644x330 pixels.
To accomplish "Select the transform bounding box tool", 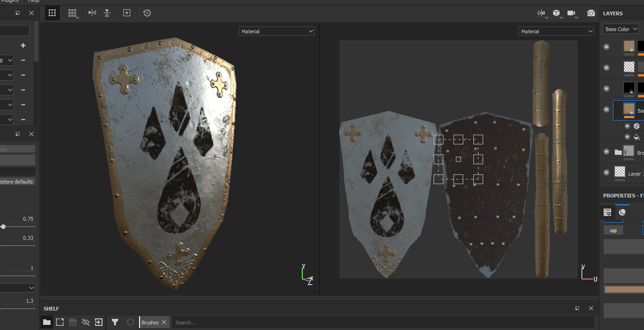I will 52,13.
